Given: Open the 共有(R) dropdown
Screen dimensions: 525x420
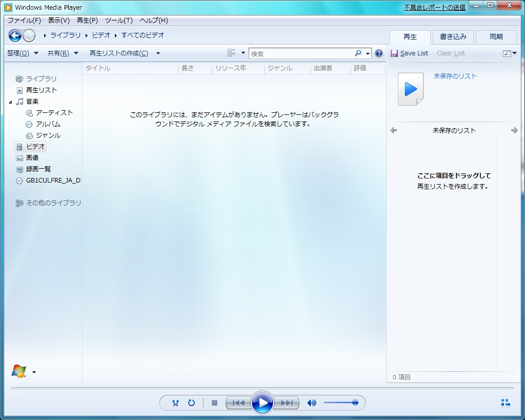Looking at the screenshot, I should (x=63, y=53).
